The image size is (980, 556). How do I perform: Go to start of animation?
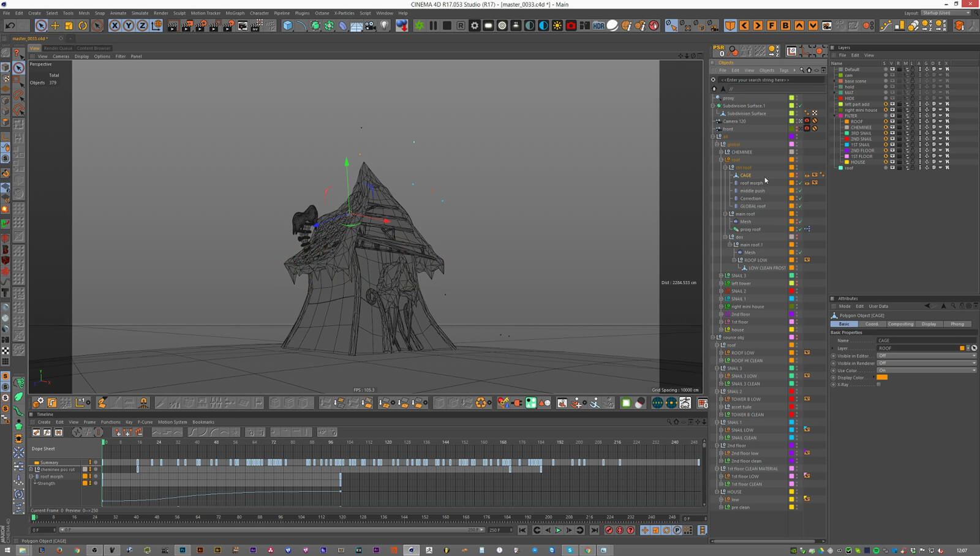[522, 530]
